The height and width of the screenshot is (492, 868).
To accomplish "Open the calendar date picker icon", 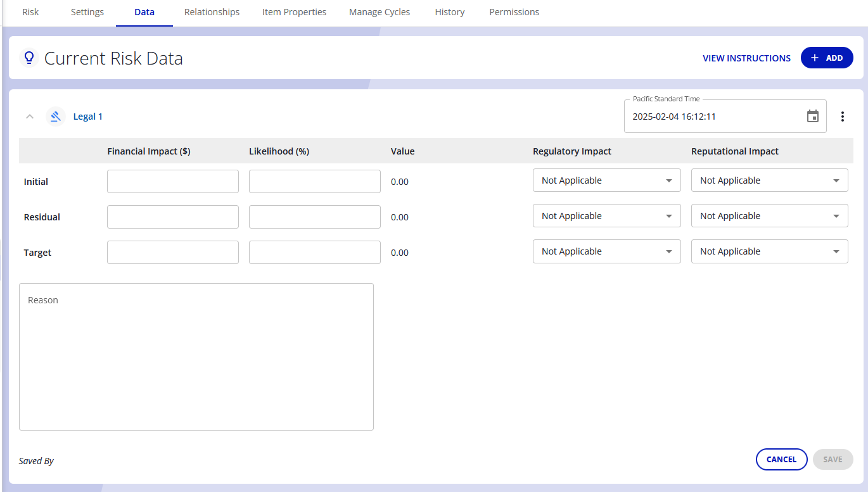I will point(812,117).
